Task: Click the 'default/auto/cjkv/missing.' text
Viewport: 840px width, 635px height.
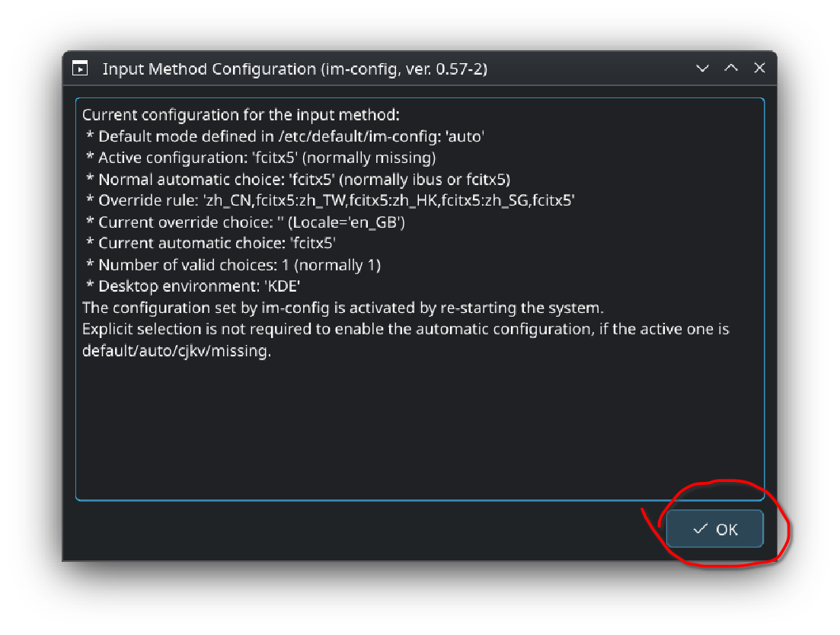Action: coord(177,352)
